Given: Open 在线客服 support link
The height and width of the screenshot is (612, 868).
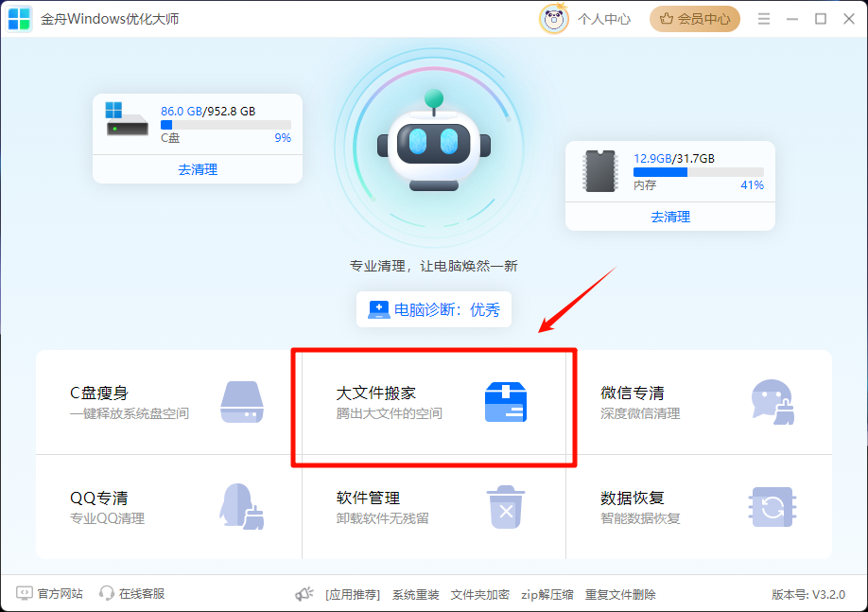Looking at the screenshot, I should (142, 594).
